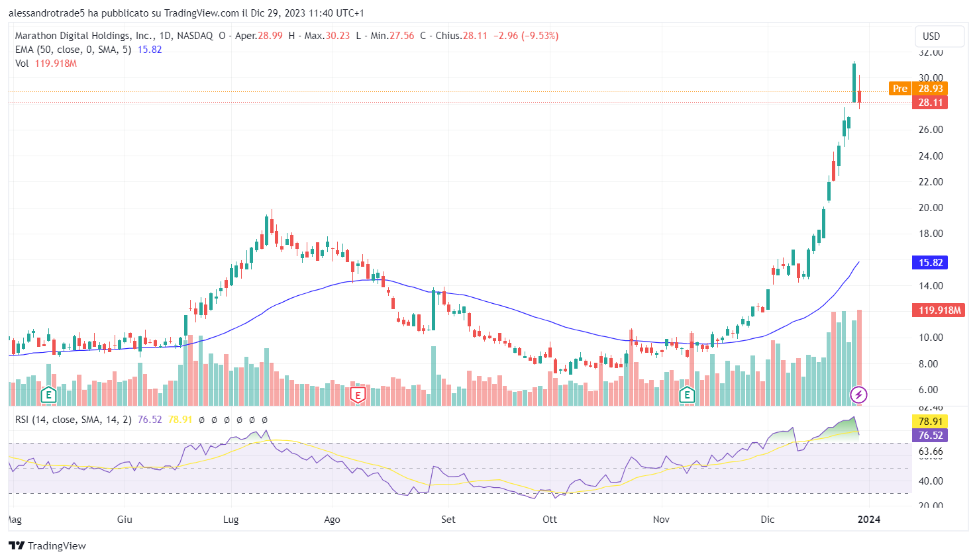This screenshot has width=977, height=560.
Task: Click the close value Chius.28.11
Action: tap(461, 36)
